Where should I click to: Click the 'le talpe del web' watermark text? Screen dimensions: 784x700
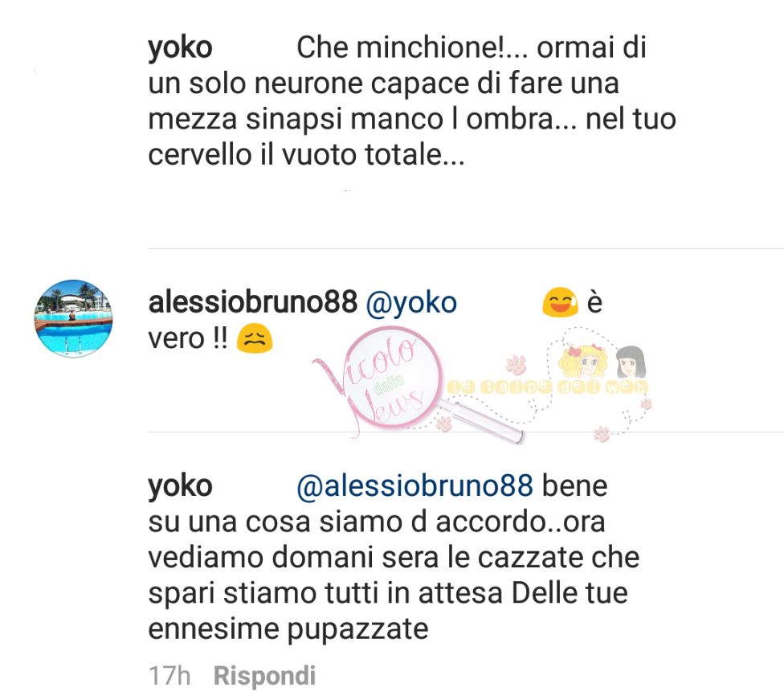[548, 387]
